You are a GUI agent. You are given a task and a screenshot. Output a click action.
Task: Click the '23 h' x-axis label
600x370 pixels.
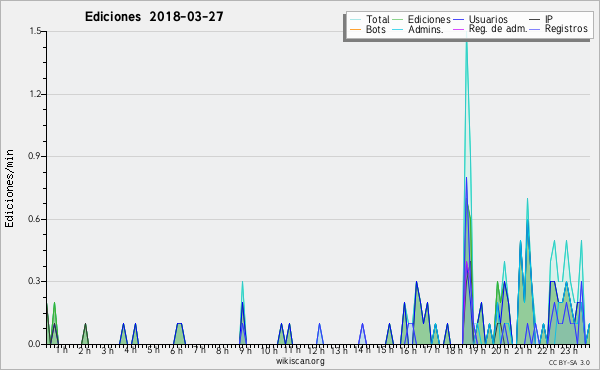569,350
